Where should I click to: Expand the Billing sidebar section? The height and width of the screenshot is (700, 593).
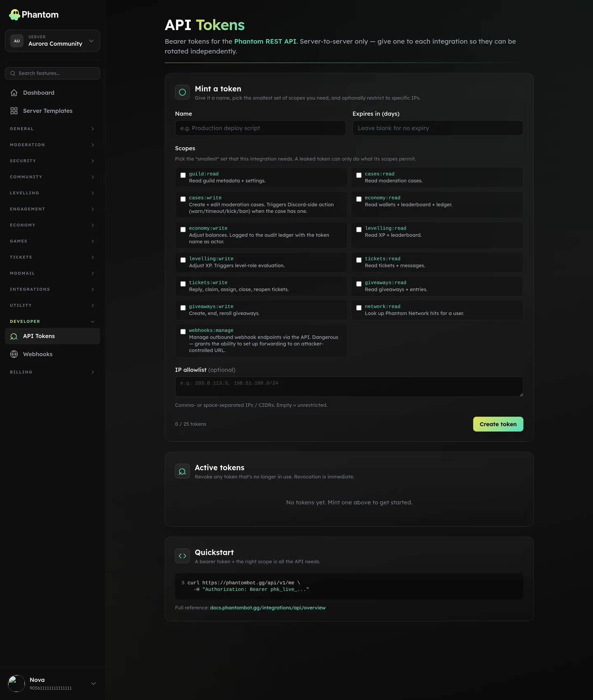(52, 372)
